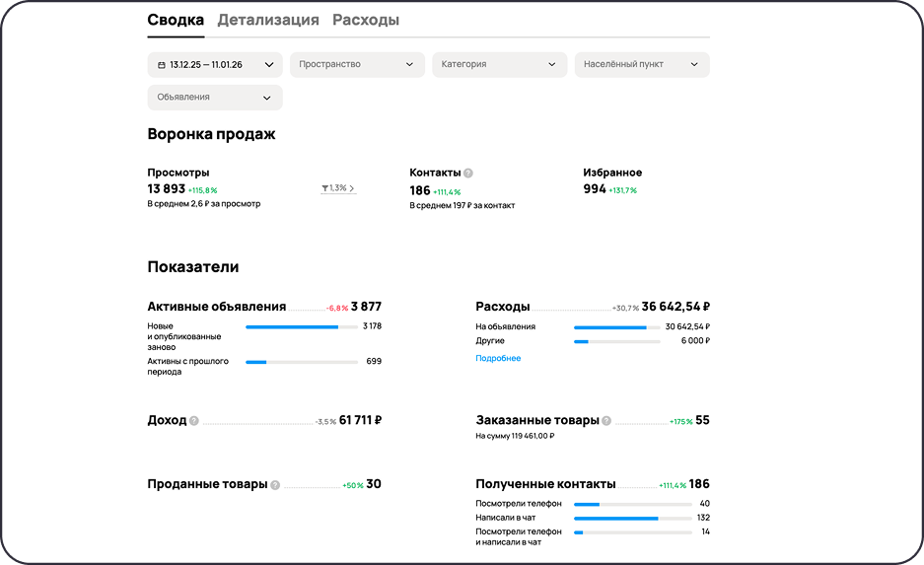Click the Написали в чат contacts bar
924x565 pixels.
(633, 518)
